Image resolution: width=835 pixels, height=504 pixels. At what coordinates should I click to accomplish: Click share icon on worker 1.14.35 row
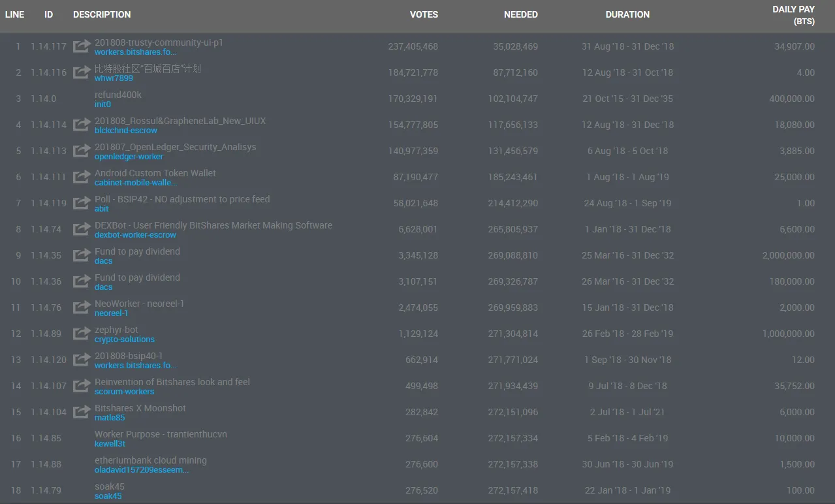(82, 255)
